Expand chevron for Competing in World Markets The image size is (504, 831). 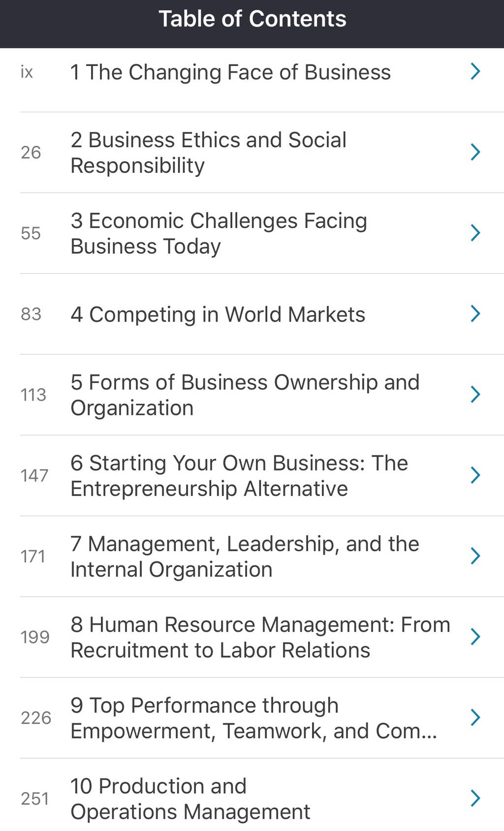[x=475, y=314]
